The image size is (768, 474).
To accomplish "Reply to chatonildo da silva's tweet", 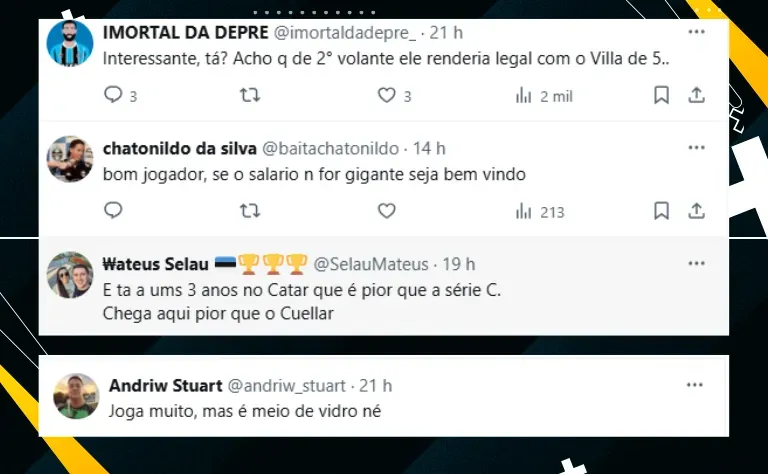I will coord(113,210).
